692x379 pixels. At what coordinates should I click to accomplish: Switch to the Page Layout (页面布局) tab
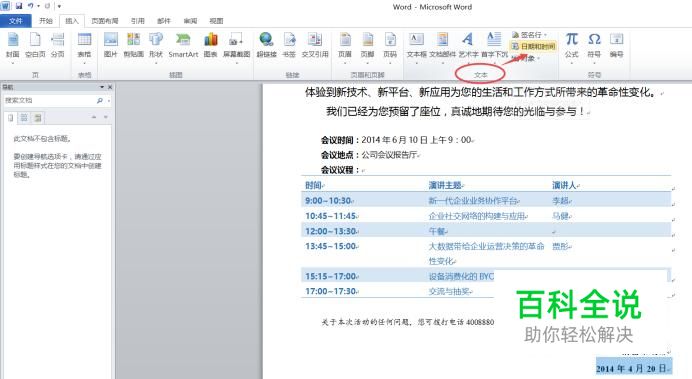(105, 21)
